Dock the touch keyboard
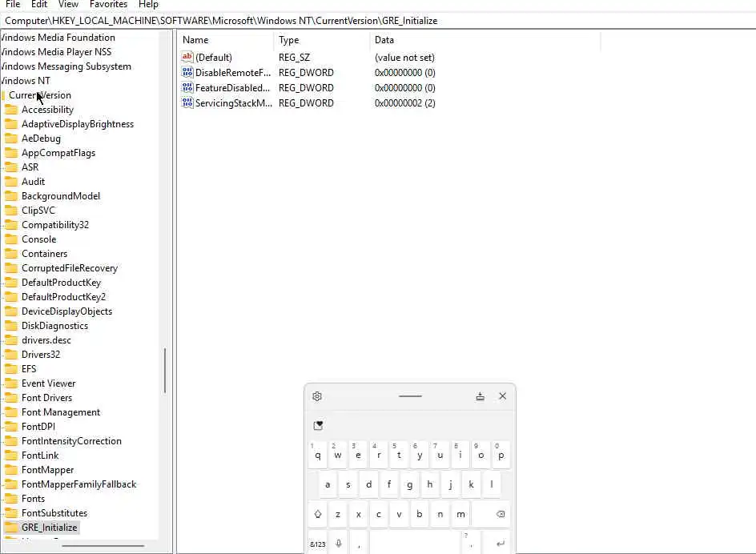 [x=481, y=396]
